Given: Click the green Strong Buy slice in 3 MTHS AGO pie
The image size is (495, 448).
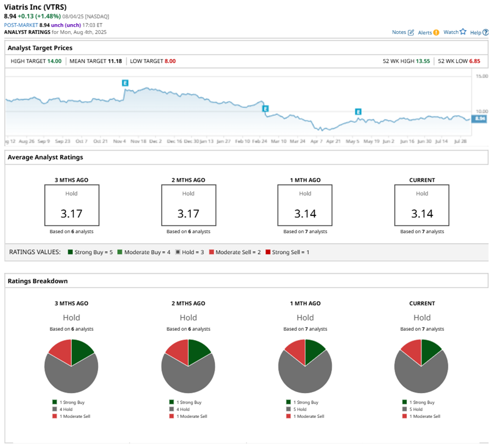Looking at the screenshot, I should [80, 351].
